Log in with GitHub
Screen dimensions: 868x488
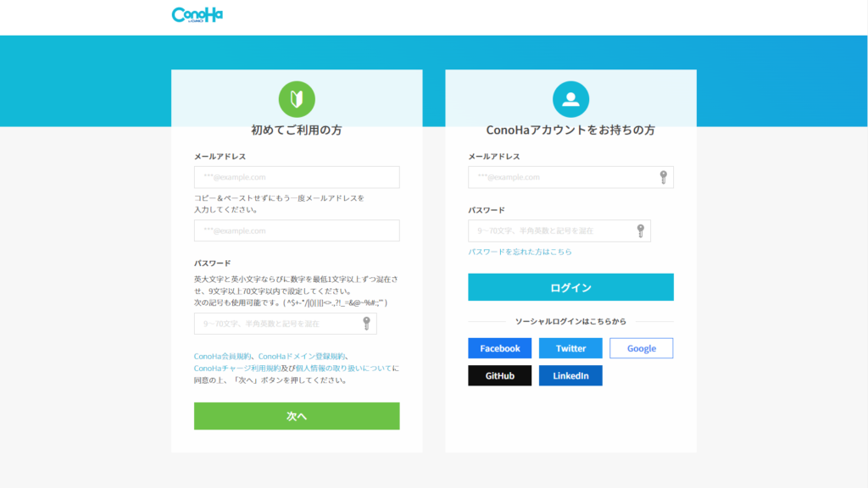(500, 375)
